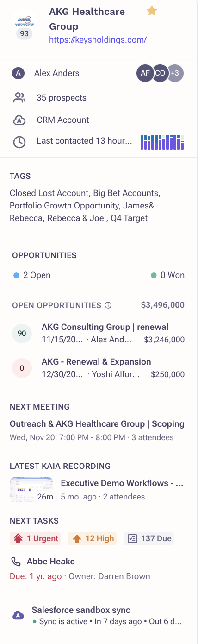This screenshot has height=644, width=198.
Task: Click the Salesforce sandbox sync cloud icon
Action: coord(18,615)
